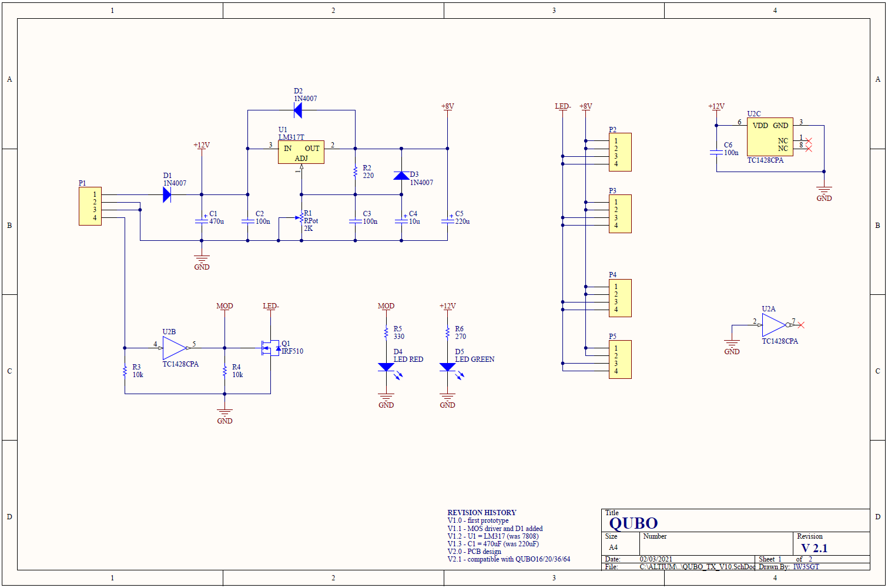This screenshot has height=588, width=888.
Task: Click the REVISION HISTORY heading
Action: click(482, 513)
